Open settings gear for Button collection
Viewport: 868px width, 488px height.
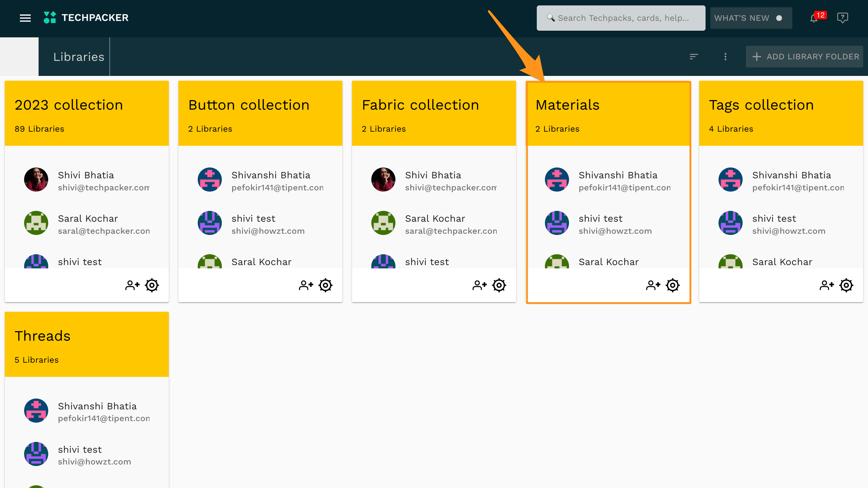(325, 285)
